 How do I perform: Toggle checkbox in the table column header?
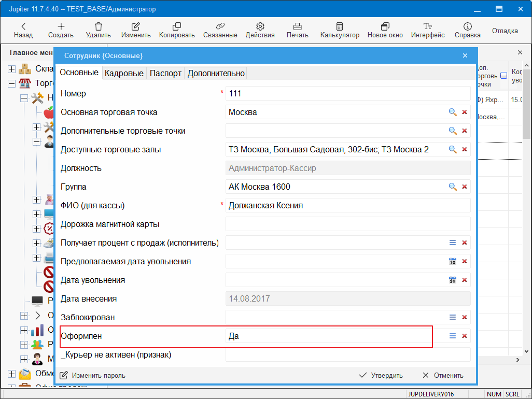click(503, 76)
